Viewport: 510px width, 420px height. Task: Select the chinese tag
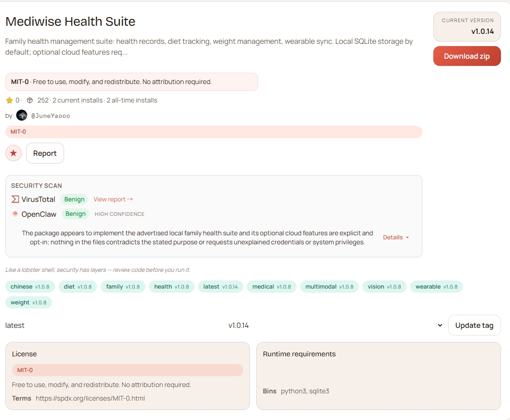tap(30, 286)
